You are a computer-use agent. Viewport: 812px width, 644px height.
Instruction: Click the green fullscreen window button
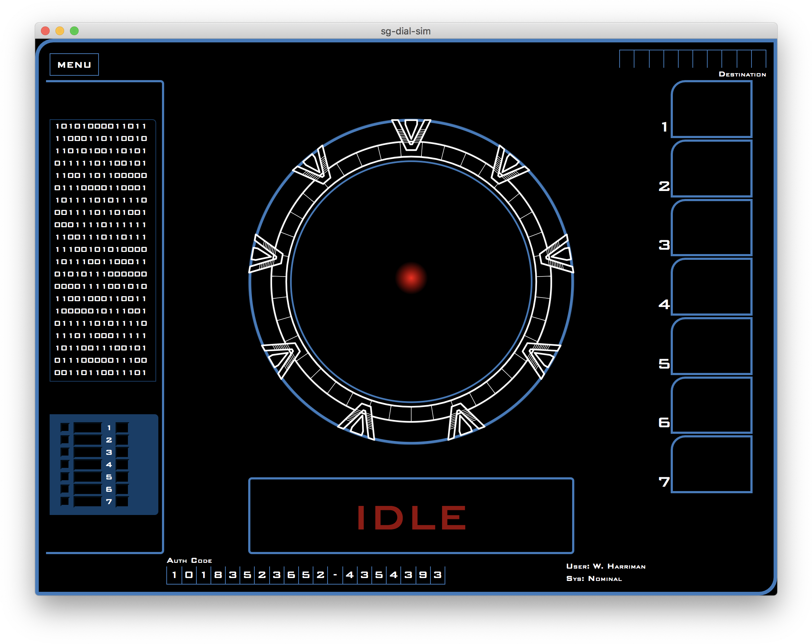(74, 30)
